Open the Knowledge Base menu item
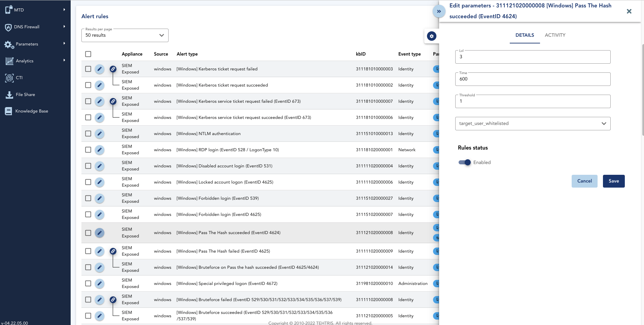This screenshot has height=325, width=644. [x=32, y=111]
